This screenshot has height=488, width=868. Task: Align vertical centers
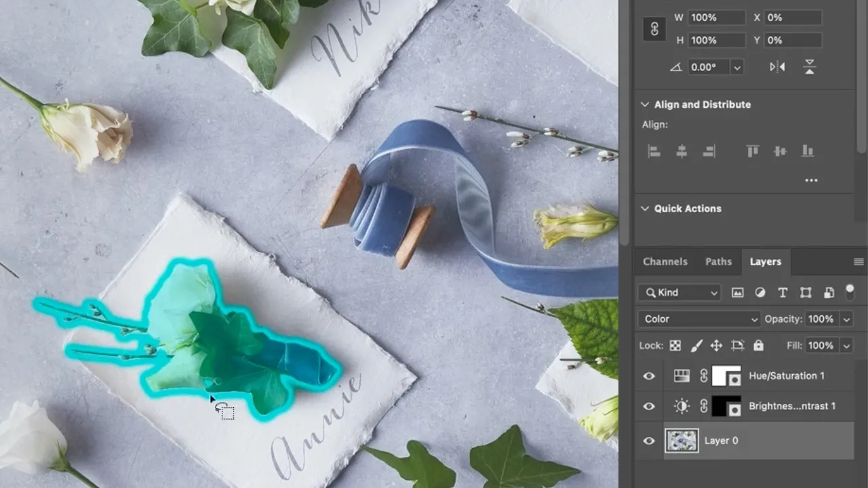[780, 151]
